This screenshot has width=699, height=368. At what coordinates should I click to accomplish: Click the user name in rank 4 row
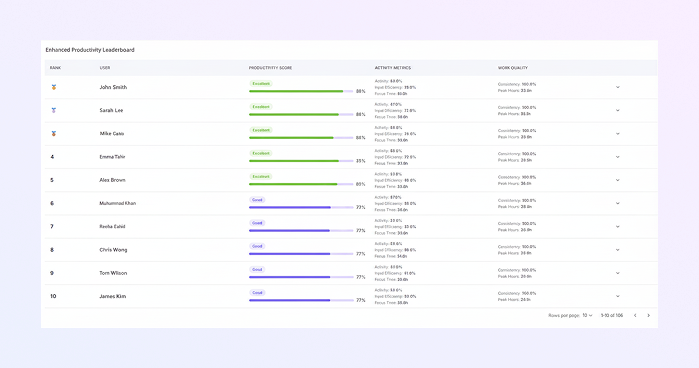tap(112, 157)
